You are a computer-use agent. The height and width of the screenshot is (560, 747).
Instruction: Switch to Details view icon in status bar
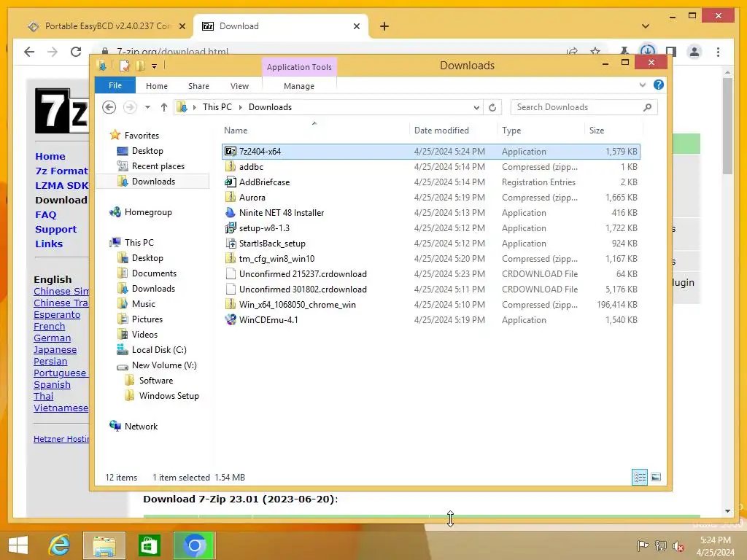[x=639, y=477]
